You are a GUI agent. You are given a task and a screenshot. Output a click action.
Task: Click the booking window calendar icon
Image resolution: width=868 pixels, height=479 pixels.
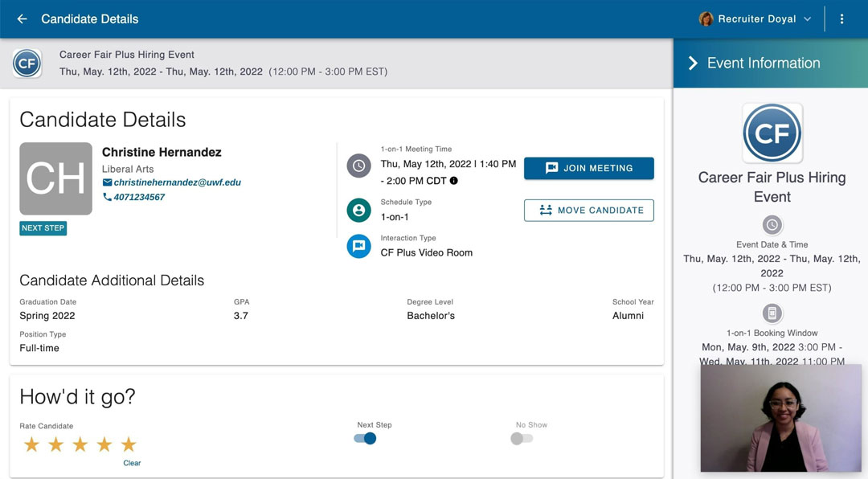click(x=772, y=313)
